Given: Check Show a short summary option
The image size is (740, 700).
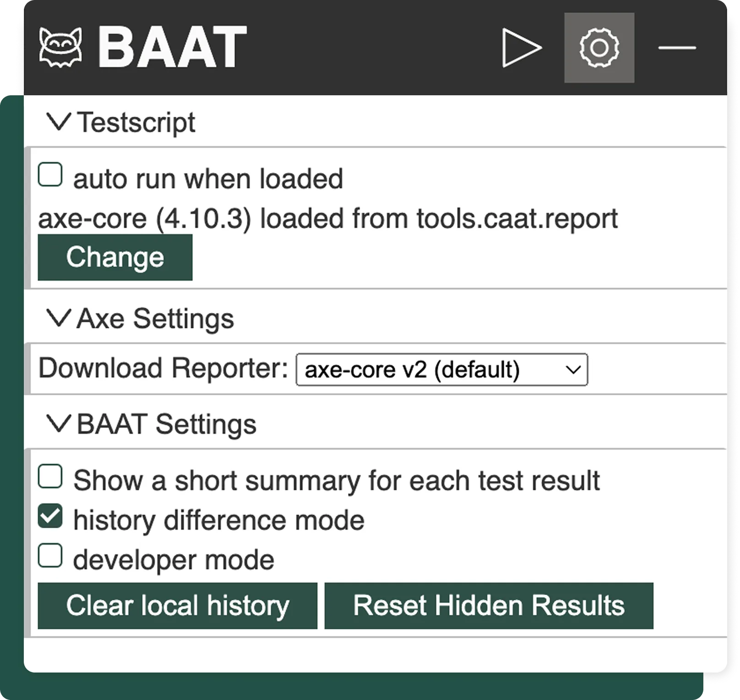Looking at the screenshot, I should pos(50,476).
